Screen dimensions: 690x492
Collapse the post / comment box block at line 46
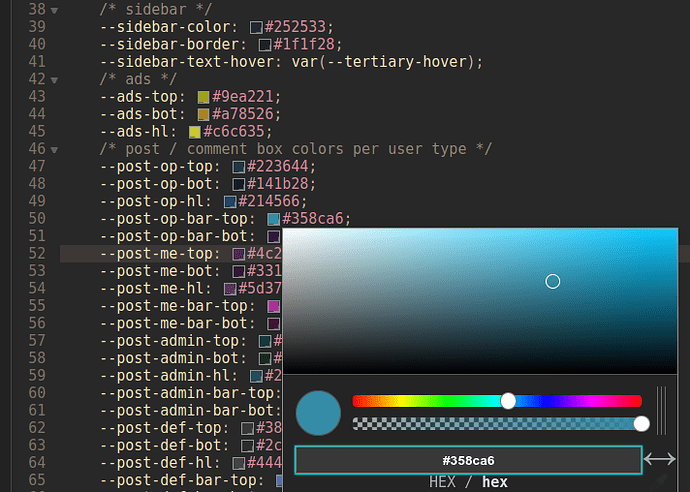pyautogui.click(x=54, y=150)
